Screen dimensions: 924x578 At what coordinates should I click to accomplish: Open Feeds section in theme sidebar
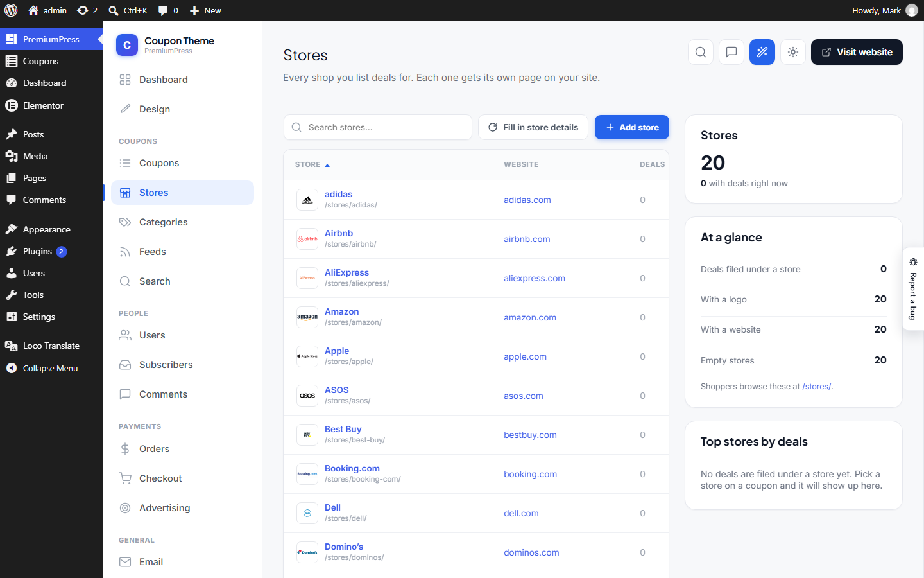182,252
